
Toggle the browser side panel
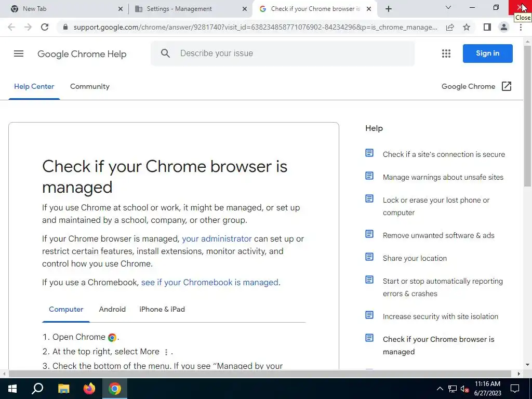click(487, 27)
